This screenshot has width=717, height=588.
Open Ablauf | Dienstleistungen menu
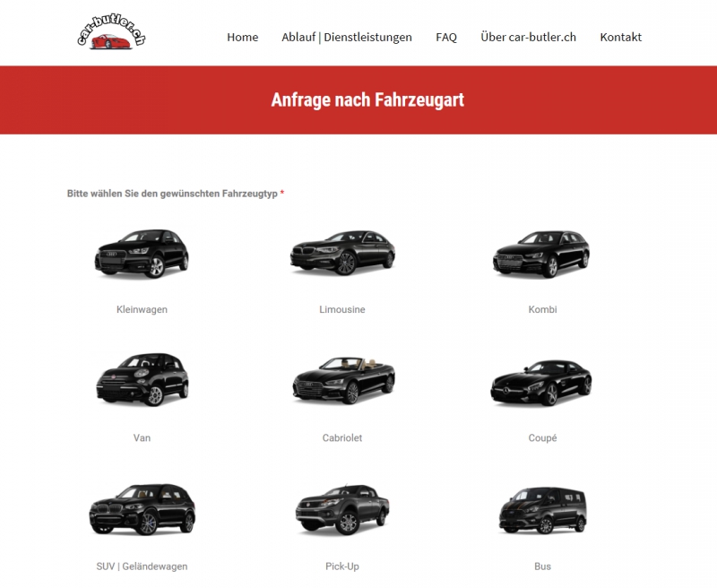click(347, 37)
